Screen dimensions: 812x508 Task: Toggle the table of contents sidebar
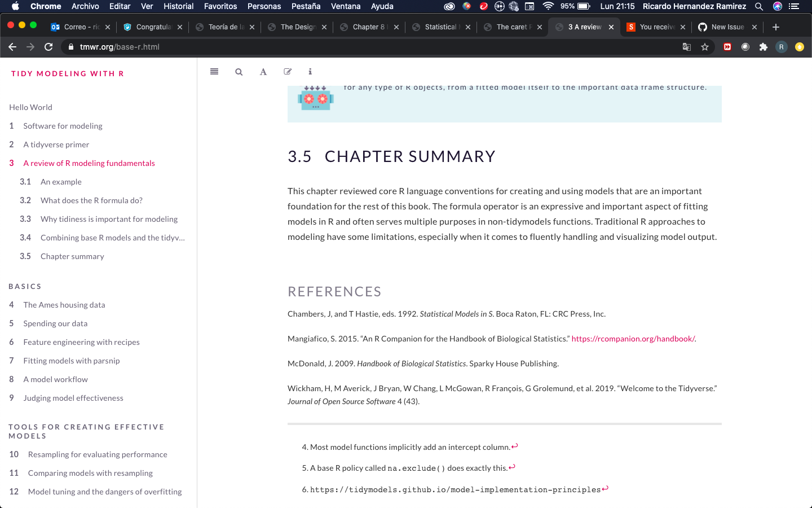click(x=214, y=72)
